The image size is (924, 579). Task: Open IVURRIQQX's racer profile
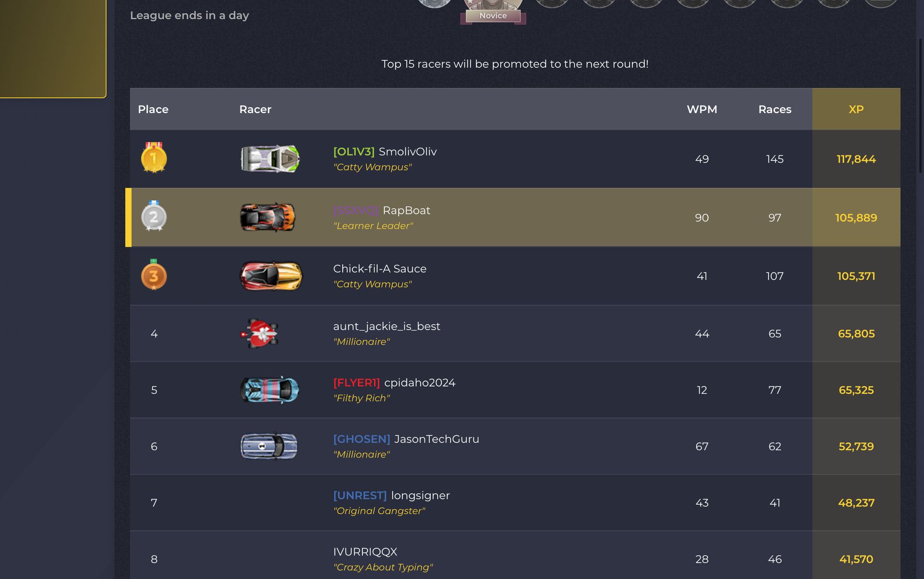pos(365,552)
